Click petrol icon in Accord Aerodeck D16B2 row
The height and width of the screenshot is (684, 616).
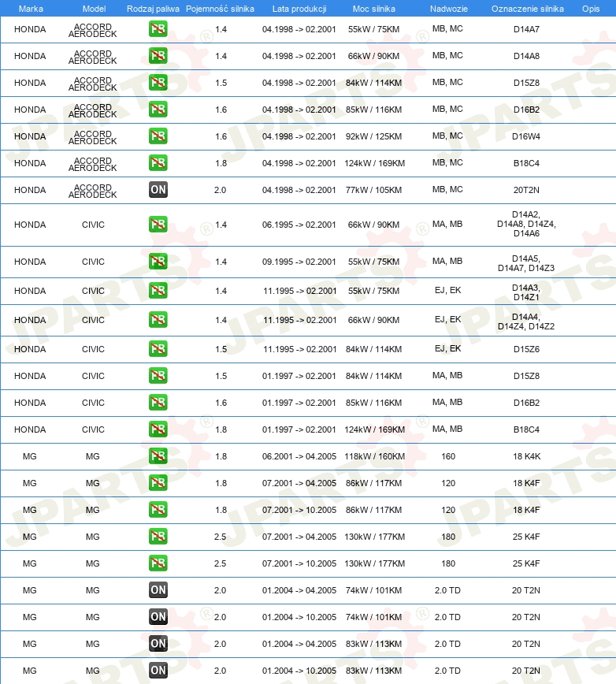[158, 110]
